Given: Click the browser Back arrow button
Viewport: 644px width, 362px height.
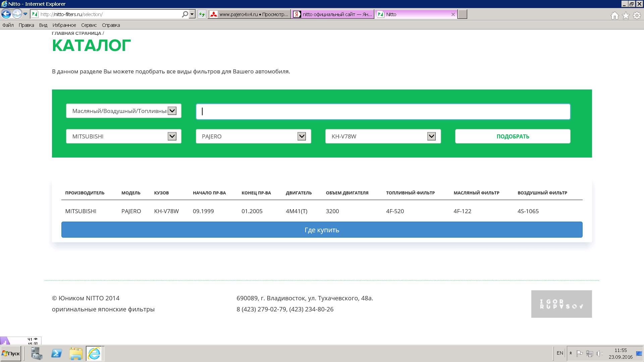Looking at the screenshot, I should 6,14.
